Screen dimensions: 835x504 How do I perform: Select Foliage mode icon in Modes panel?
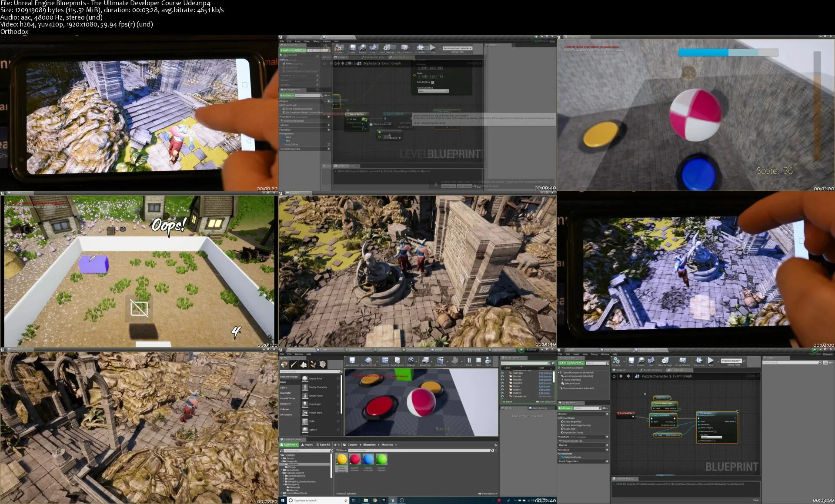tap(313, 365)
